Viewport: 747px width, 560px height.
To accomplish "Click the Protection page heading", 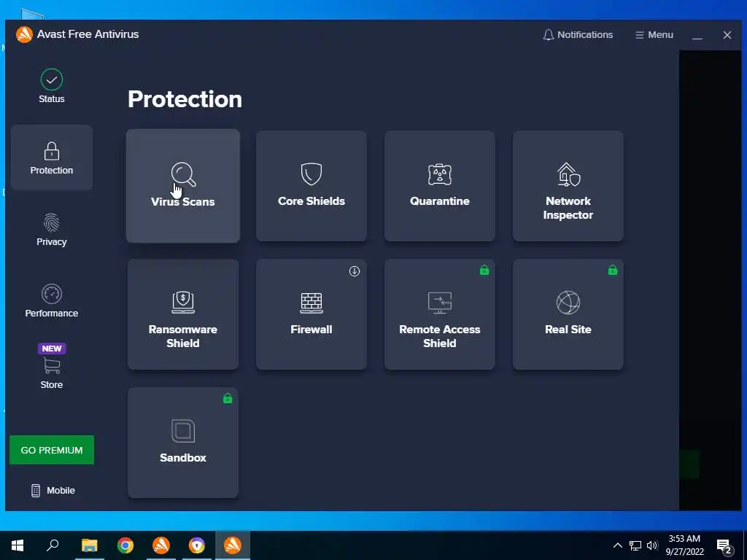I will pos(185,99).
